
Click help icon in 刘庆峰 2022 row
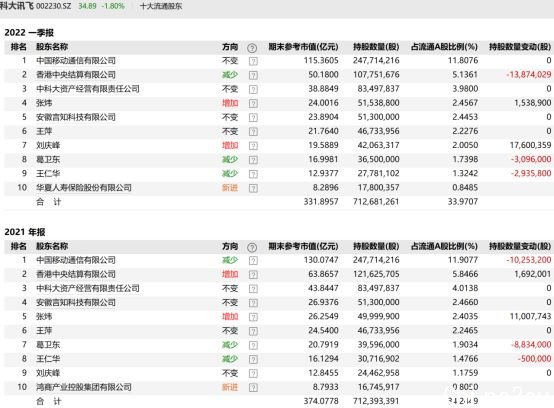(253, 146)
